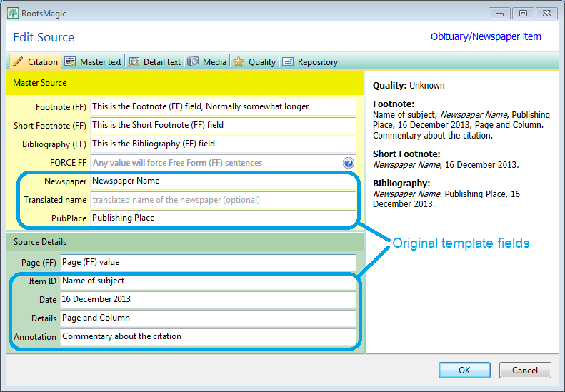This screenshot has height=392, width=565.
Task: Click into the Newspaper name field
Action: pos(223,181)
